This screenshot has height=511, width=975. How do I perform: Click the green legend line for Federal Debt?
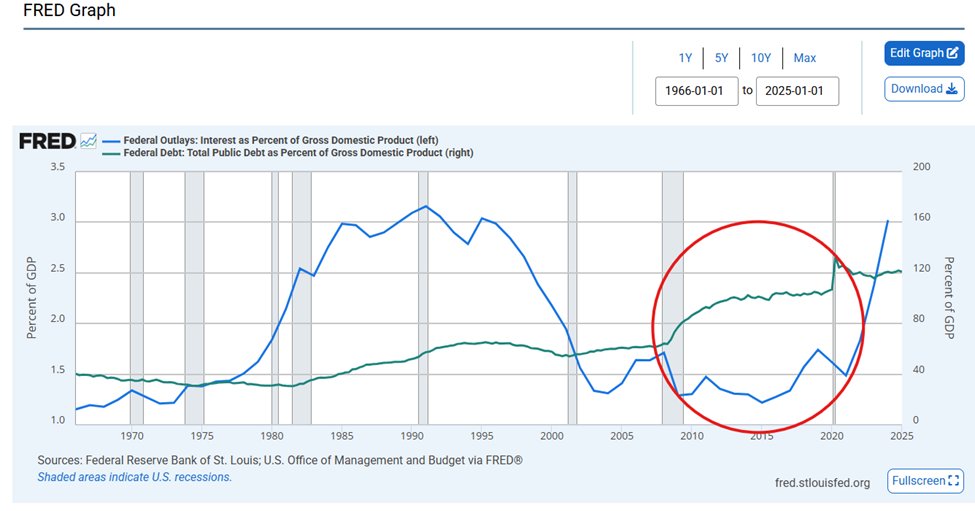pyautogui.click(x=111, y=153)
